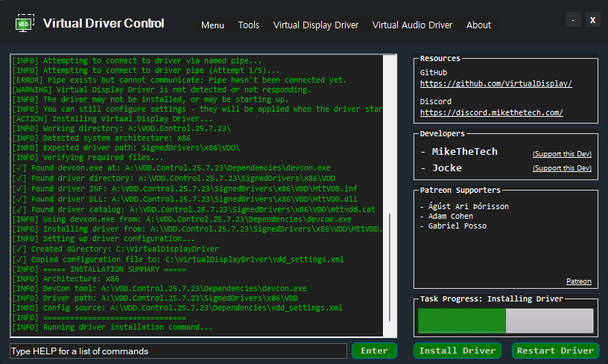This screenshot has width=608, height=364.
Task: Focus the command input field
Action: 178,351
